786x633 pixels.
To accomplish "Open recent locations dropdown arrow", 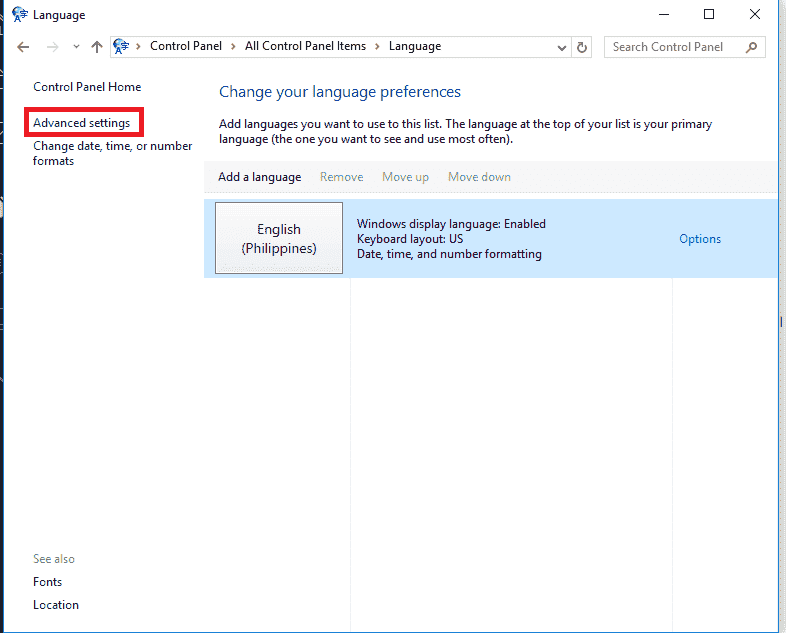I will tap(76, 47).
